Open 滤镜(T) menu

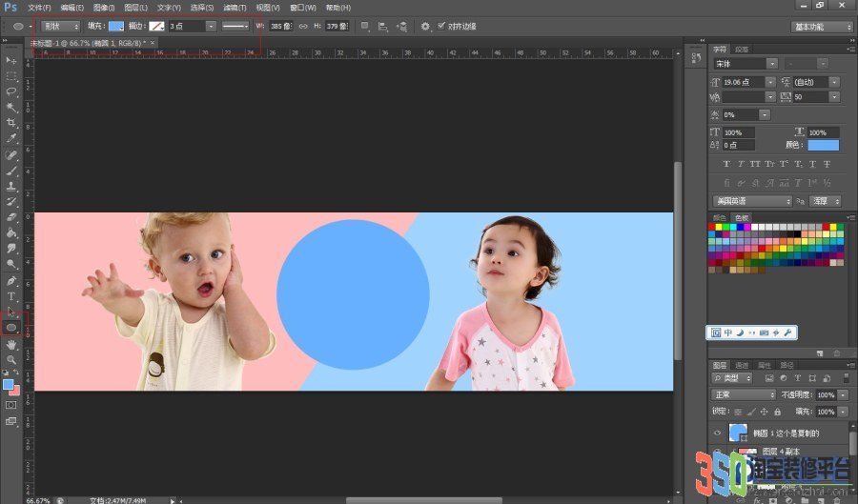pos(235,8)
